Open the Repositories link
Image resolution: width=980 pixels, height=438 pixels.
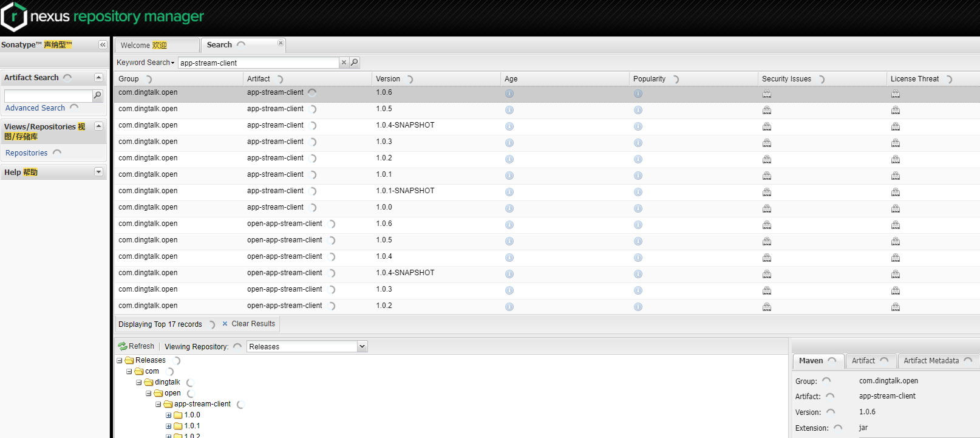tap(27, 153)
